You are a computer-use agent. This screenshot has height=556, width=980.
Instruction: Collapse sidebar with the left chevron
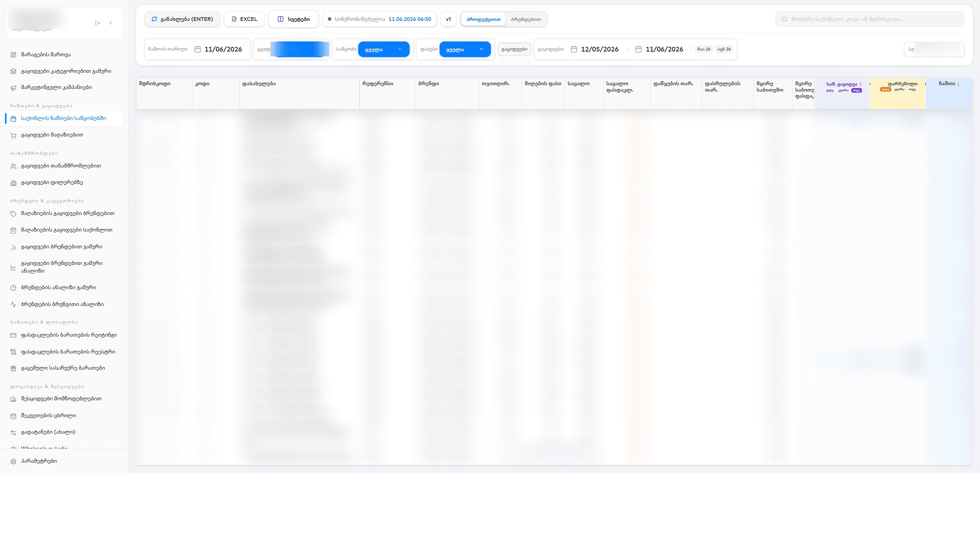coord(111,23)
